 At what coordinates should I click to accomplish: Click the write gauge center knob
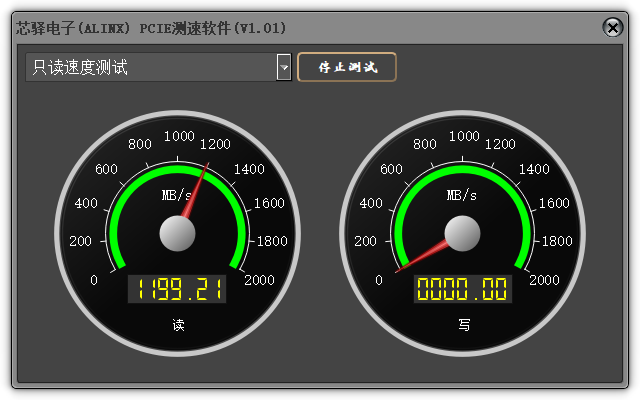point(462,233)
